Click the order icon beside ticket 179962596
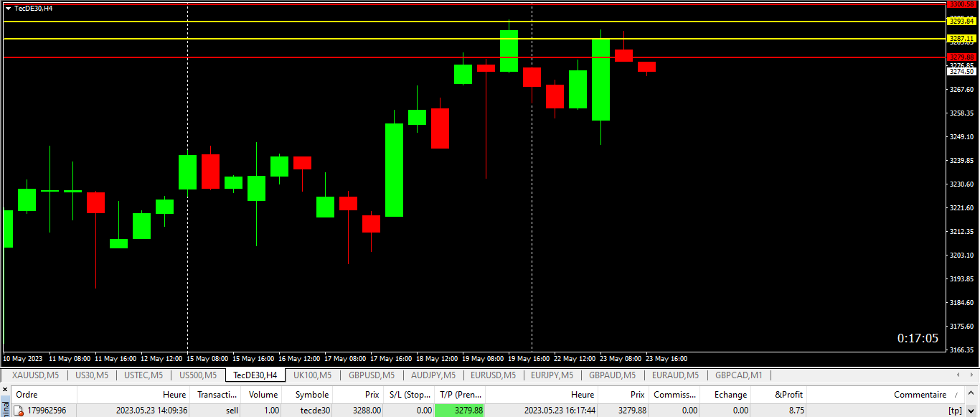Screen dimensions: 980x417 click(19, 411)
